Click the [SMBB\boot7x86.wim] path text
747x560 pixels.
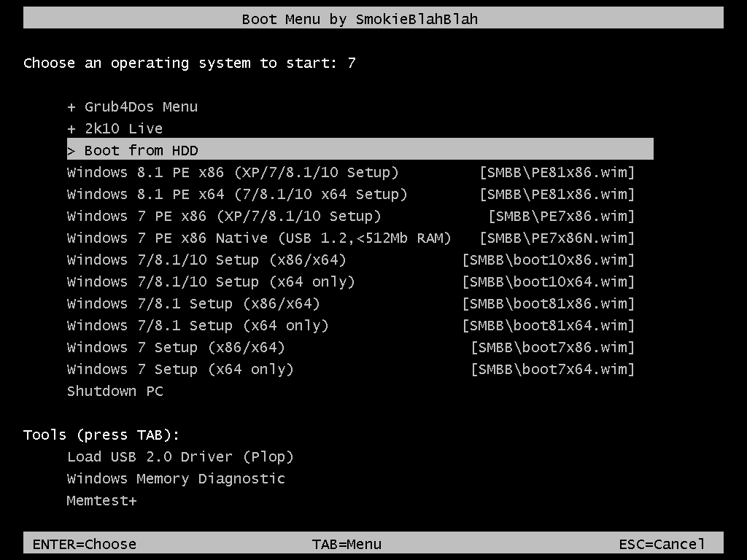553,348
